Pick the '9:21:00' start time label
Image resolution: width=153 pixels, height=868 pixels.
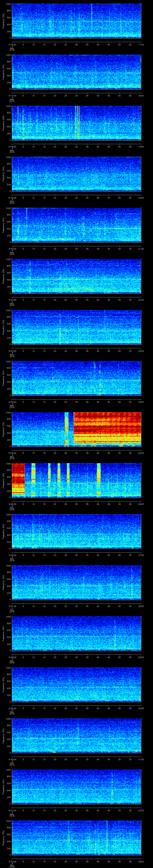click(x=12, y=300)
